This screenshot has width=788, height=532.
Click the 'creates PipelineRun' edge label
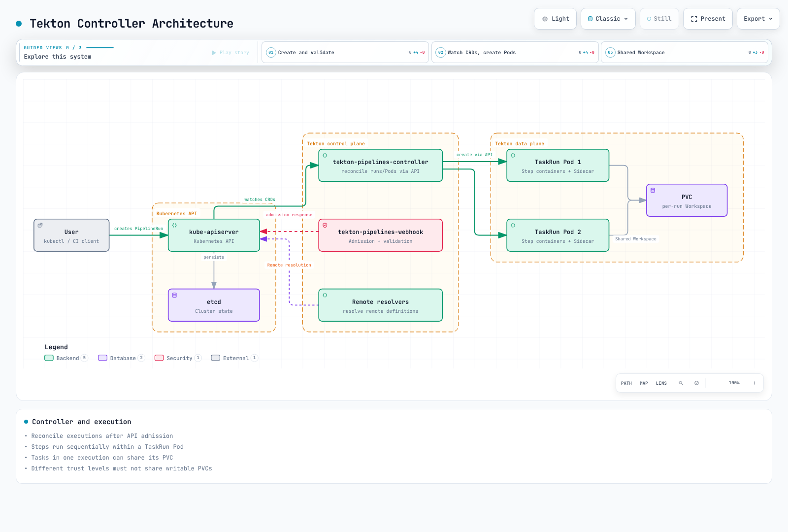click(139, 229)
